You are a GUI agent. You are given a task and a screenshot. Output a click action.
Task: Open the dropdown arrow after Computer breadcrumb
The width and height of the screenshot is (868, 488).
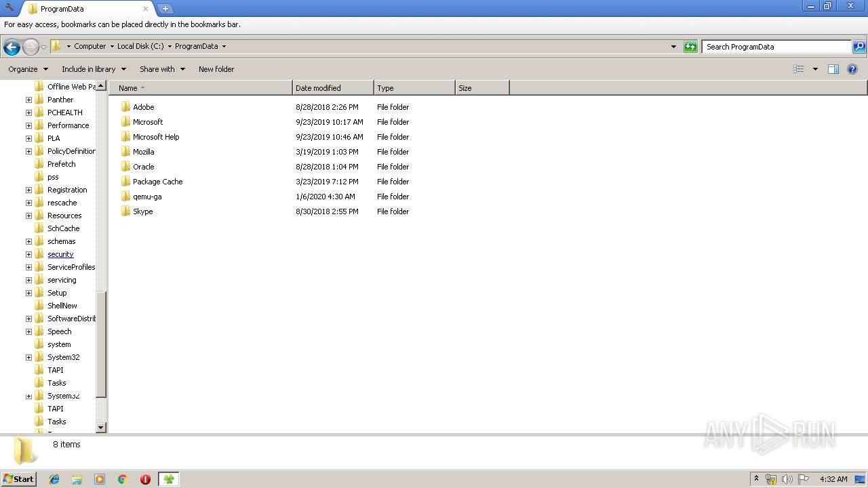point(112,47)
